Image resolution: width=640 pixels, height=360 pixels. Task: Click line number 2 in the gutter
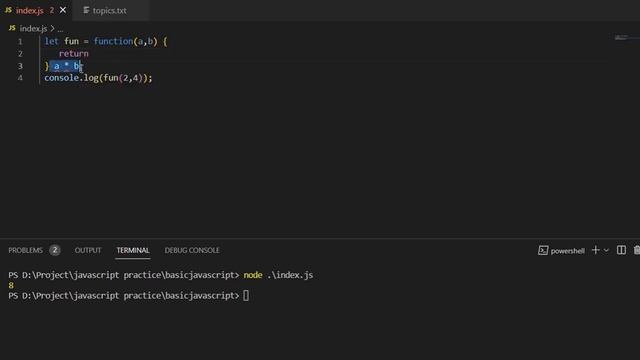[x=20, y=54]
